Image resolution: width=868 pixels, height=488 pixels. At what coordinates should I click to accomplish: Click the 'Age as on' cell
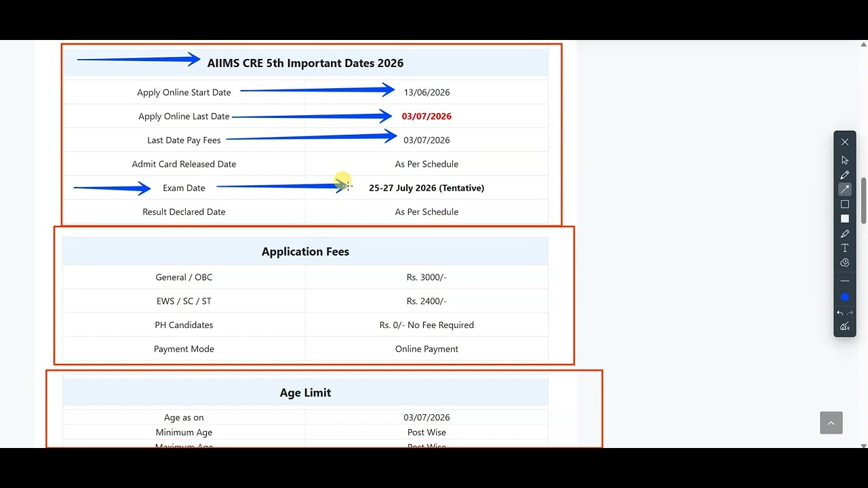184,418
